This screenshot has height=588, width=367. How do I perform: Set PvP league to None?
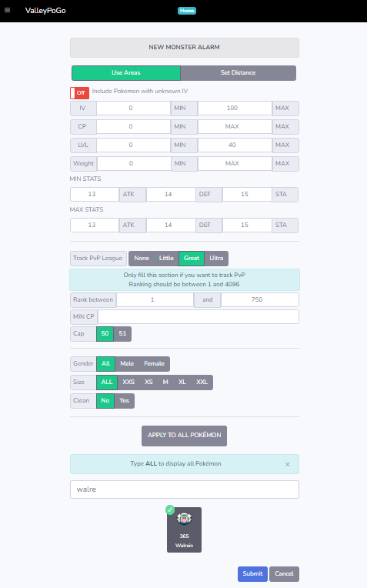tap(142, 259)
